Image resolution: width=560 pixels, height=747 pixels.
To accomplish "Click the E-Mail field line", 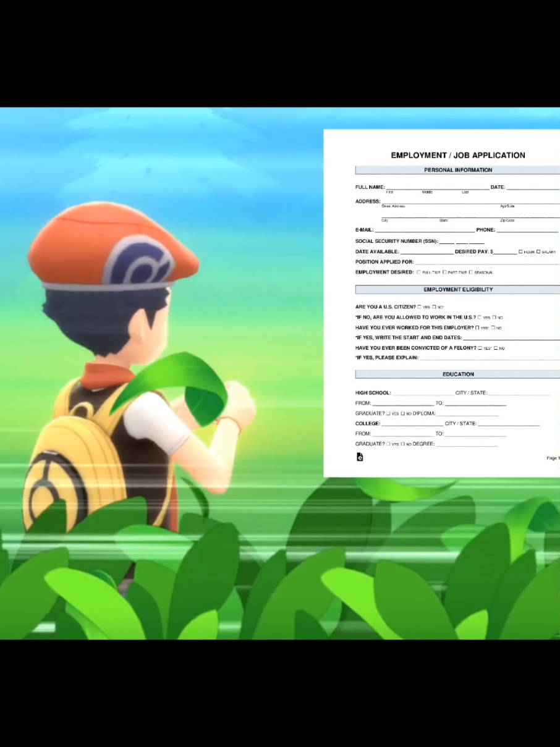I will click(x=425, y=230).
